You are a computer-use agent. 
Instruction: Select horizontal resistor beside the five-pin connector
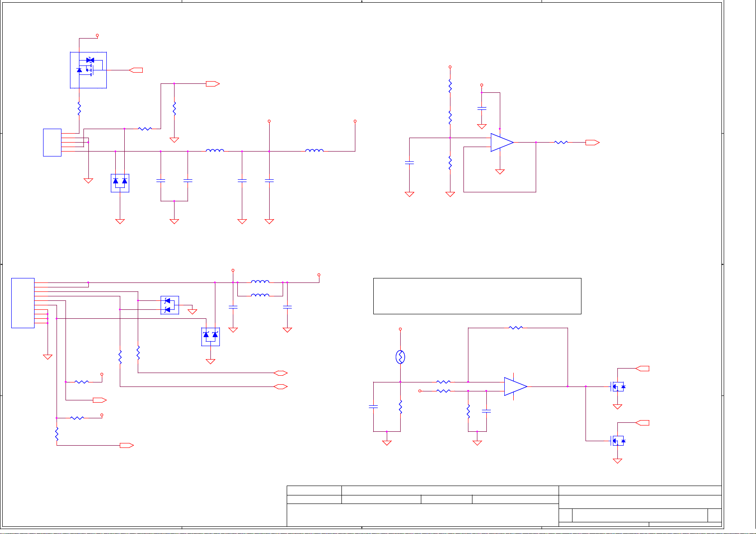(145, 129)
